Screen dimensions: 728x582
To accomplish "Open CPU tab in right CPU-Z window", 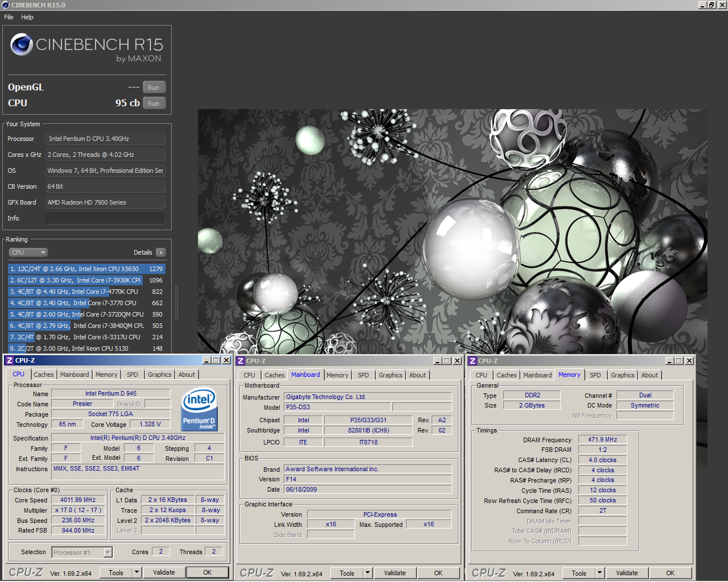I will [x=482, y=375].
